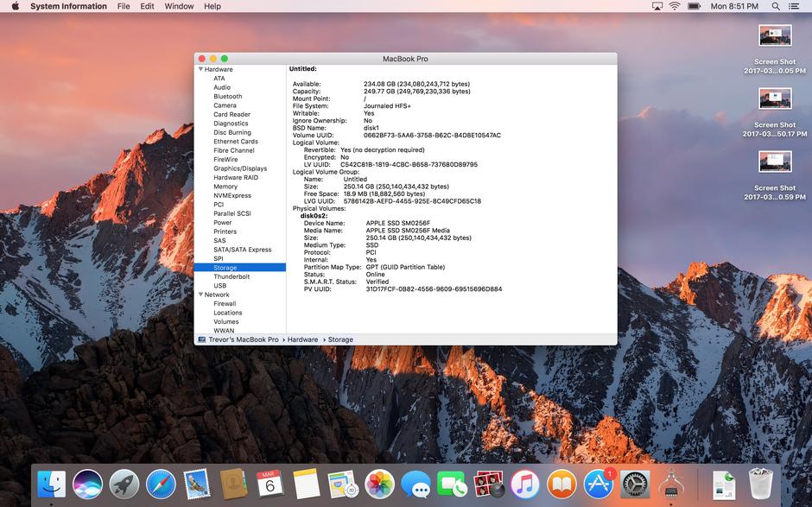The image size is (812, 507).
Task: Open Notification Center list icon
Action: click(793, 6)
